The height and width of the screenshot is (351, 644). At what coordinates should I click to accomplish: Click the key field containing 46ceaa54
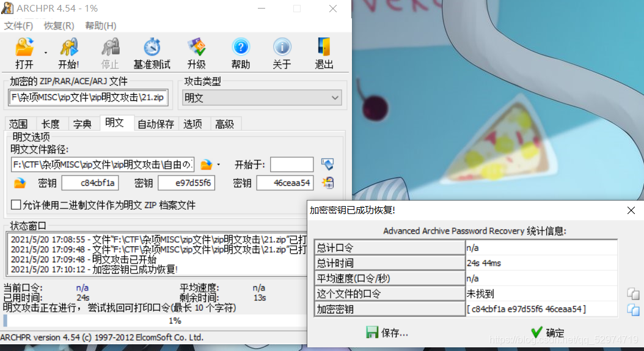point(285,183)
